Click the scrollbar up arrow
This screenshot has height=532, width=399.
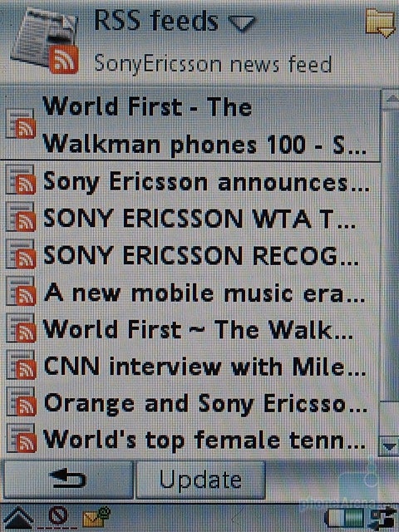point(390,99)
